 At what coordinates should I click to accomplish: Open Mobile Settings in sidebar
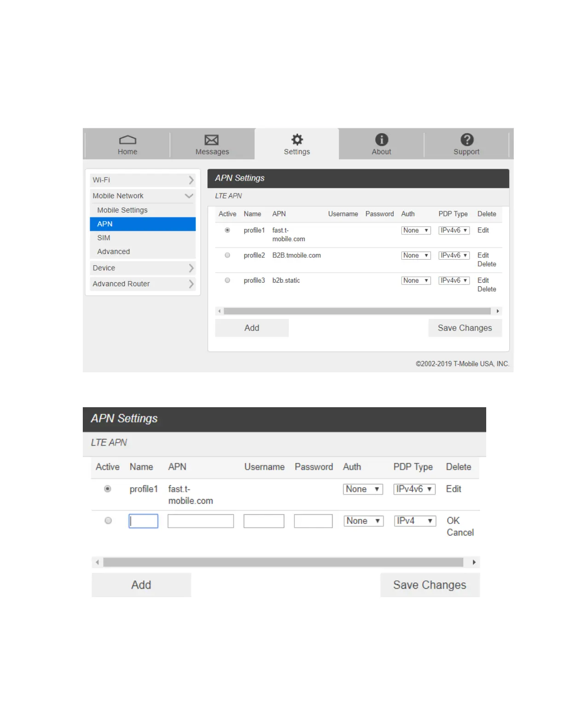click(x=122, y=210)
